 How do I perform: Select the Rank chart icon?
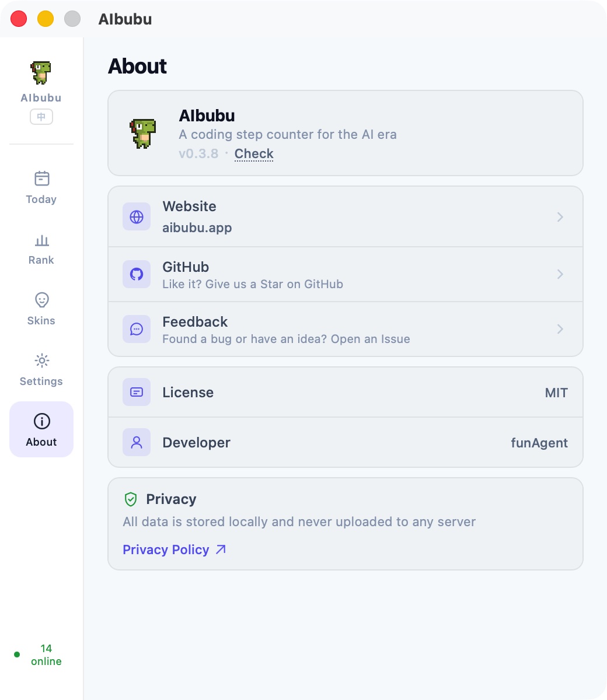[x=41, y=248]
